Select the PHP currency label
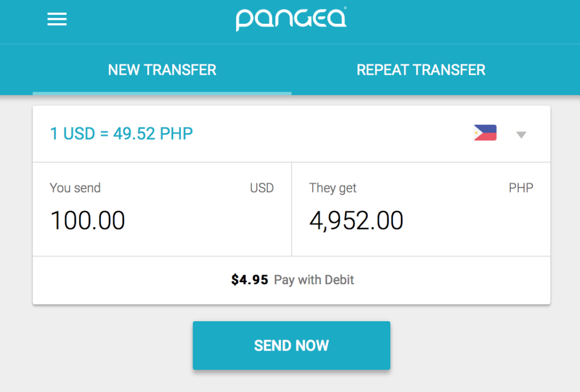 coord(521,188)
